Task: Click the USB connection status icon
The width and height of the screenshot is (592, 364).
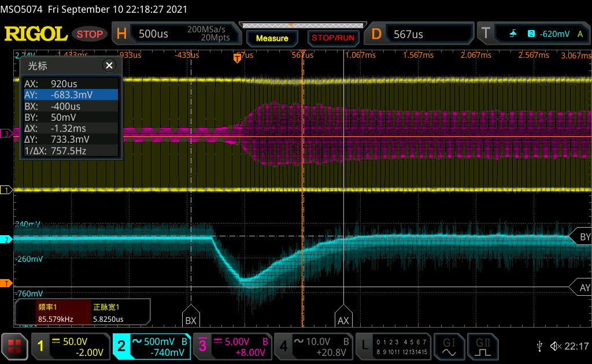Action: pos(540,346)
